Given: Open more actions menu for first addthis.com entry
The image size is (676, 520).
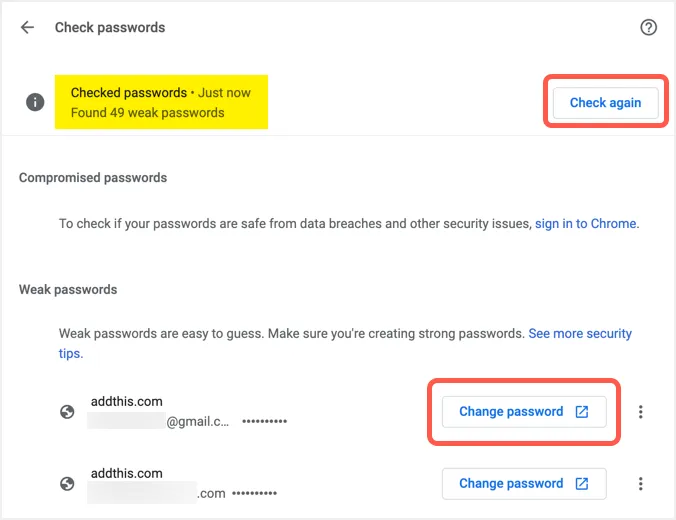Looking at the screenshot, I should click(x=641, y=411).
